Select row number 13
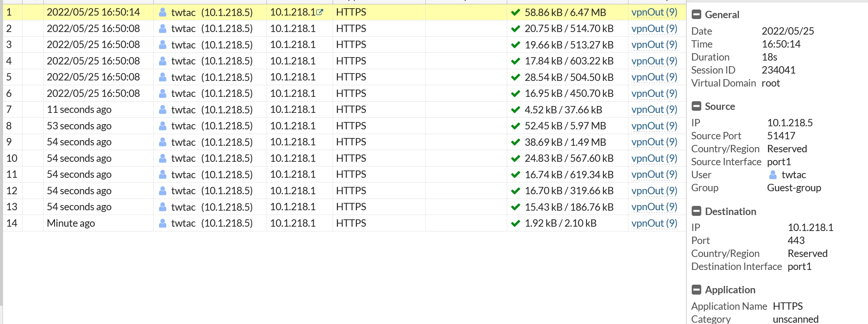Image resolution: width=868 pixels, height=324 pixels. tap(344, 207)
